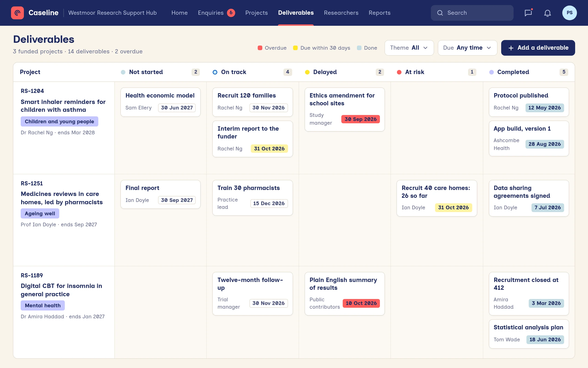The width and height of the screenshot is (588, 368).
Task: Open the Researchers tab
Action: (x=341, y=13)
